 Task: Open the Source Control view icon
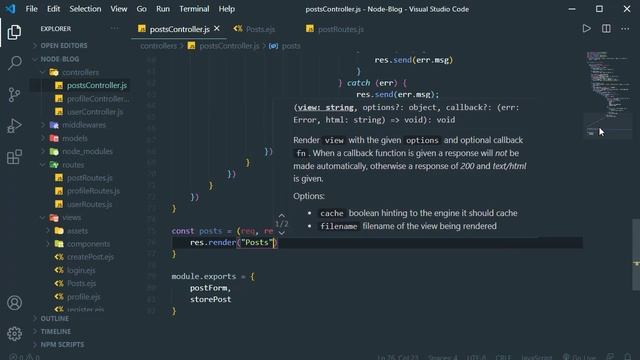(x=14, y=95)
